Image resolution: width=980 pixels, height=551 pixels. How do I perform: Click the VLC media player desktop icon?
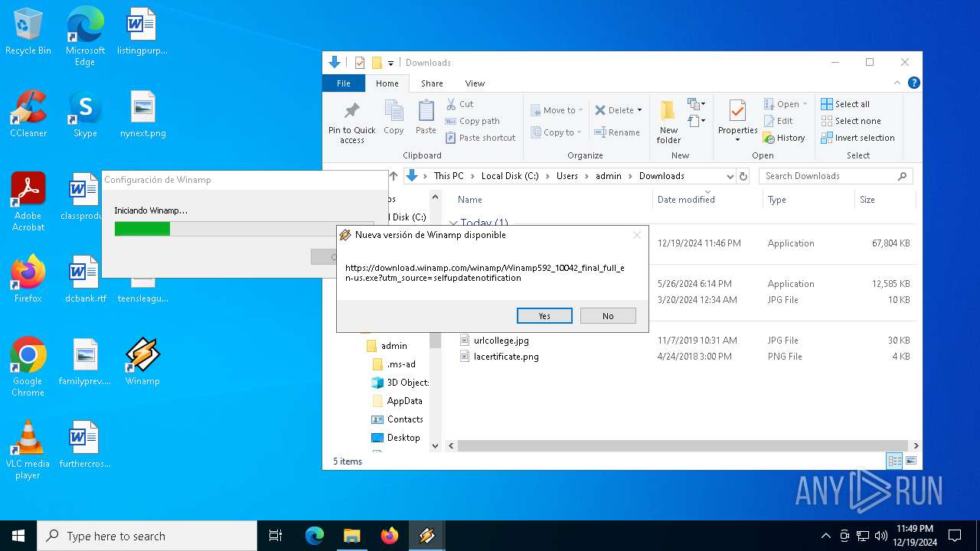coord(28,450)
